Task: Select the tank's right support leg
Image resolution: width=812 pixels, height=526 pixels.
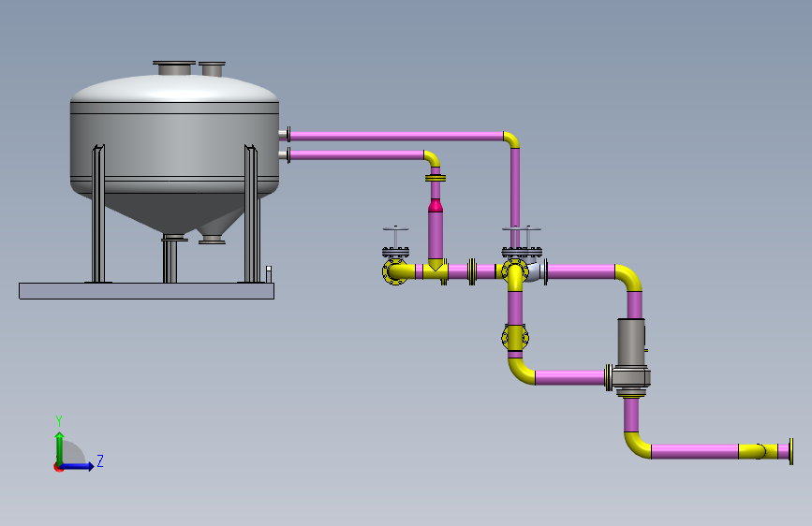Action: (251, 213)
